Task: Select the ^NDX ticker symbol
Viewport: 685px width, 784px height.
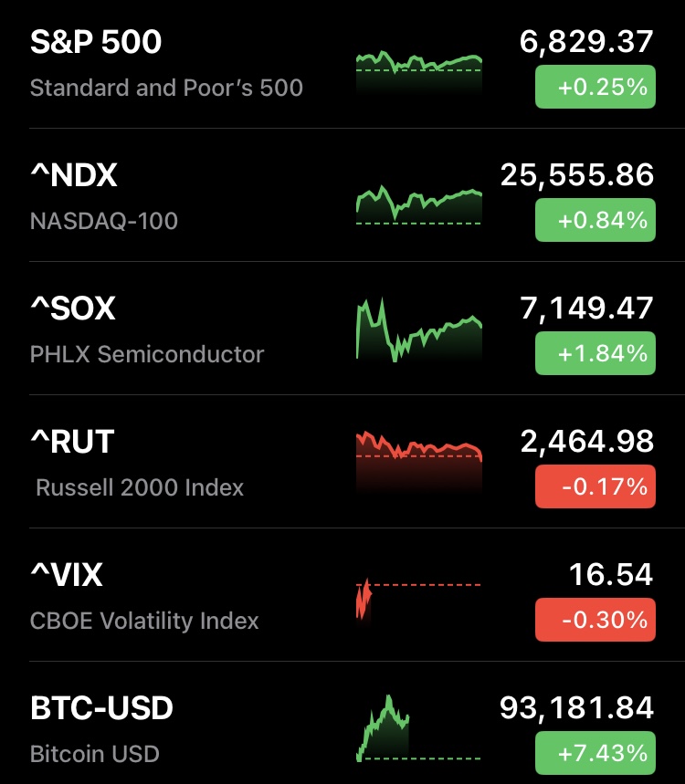Action: pos(74,174)
